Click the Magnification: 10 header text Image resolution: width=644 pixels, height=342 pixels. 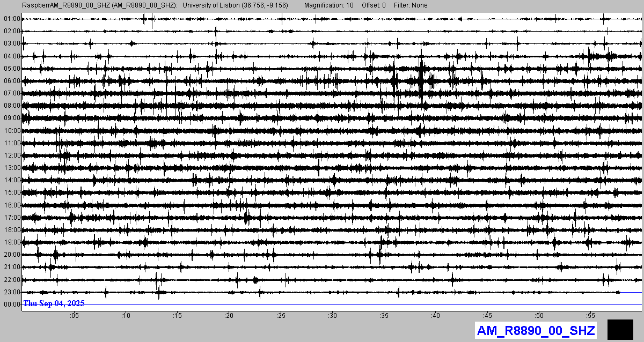(x=328, y=5)
